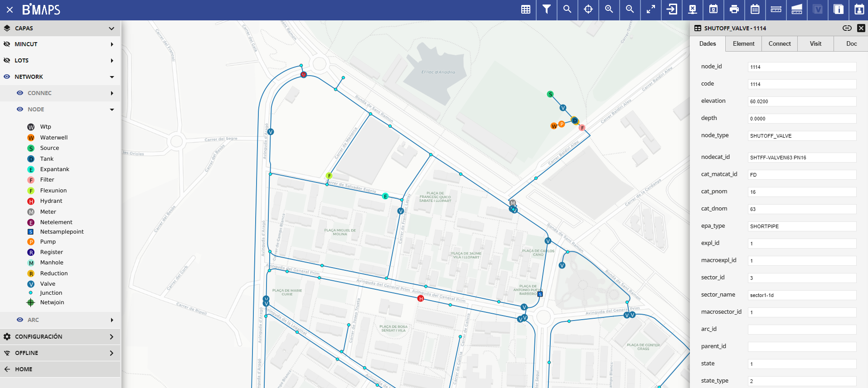This screenshot has height=388, width=868.
Task: Switch to the Visit tab
Action: coord(816,43)
